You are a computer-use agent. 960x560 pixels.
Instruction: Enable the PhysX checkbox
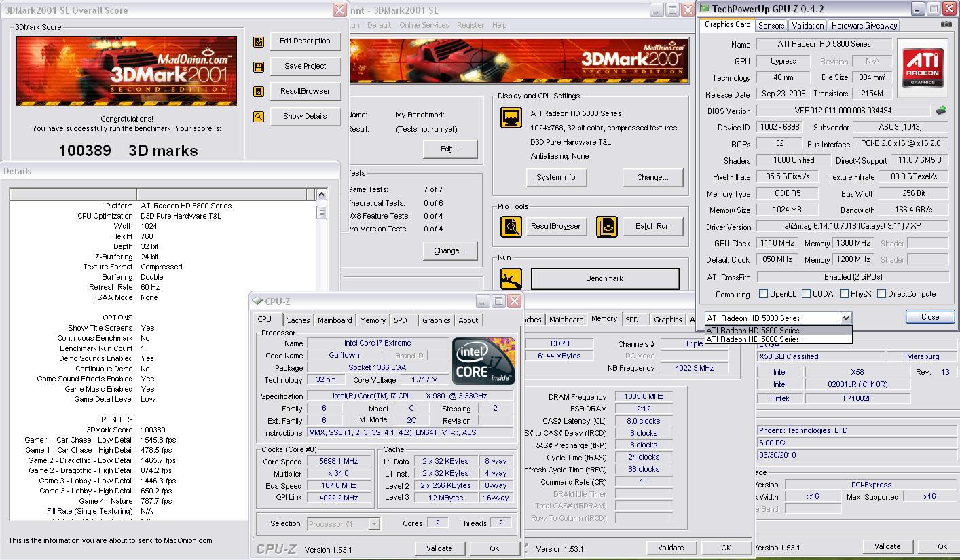click(844, 294)
